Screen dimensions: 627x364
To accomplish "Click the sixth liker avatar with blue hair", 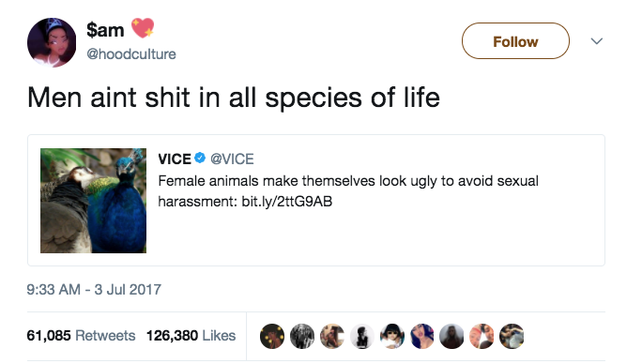I will click(x=421, y=336).
